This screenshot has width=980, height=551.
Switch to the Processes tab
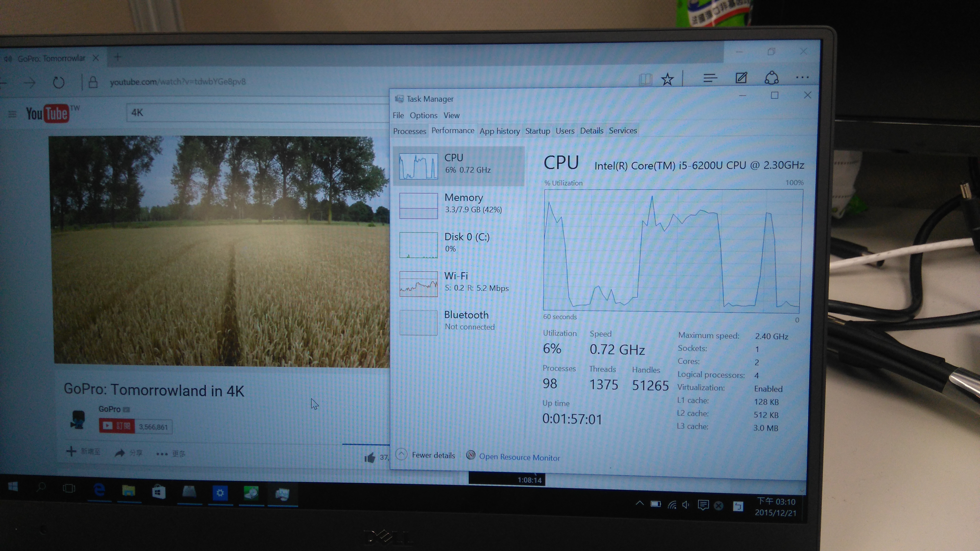click(x=409, y=131)
